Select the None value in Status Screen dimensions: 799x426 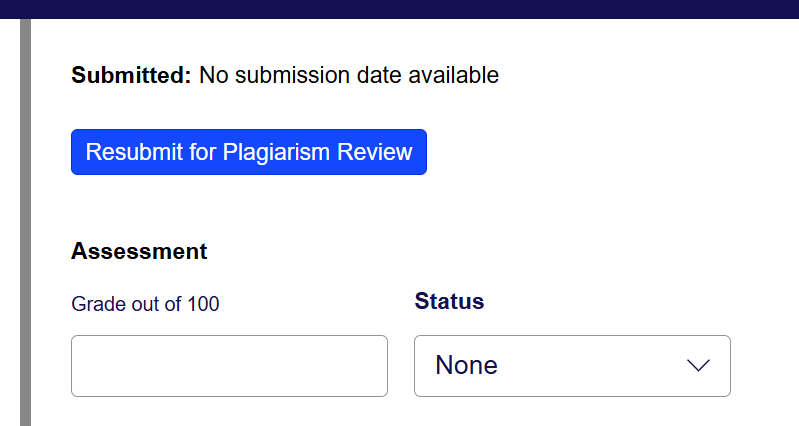[466, 365]
